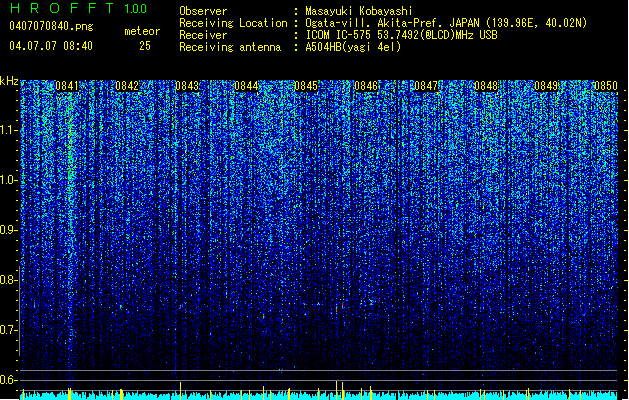The height and width of the screenshot is (400, 629).
Task: Click the 1.0 kHz axis label
Action: pyautogui.click(x=8, y=180)
